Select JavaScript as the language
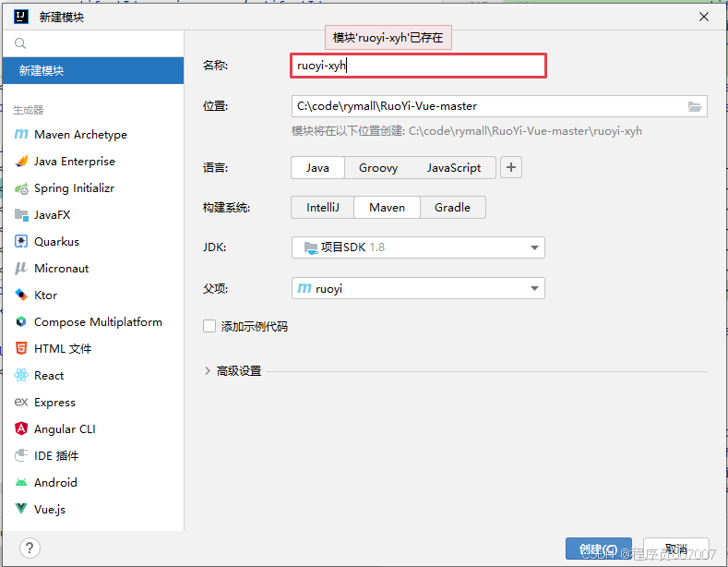Image resolution: width=728 pixels, height=567 pixels. pos(454,168)
